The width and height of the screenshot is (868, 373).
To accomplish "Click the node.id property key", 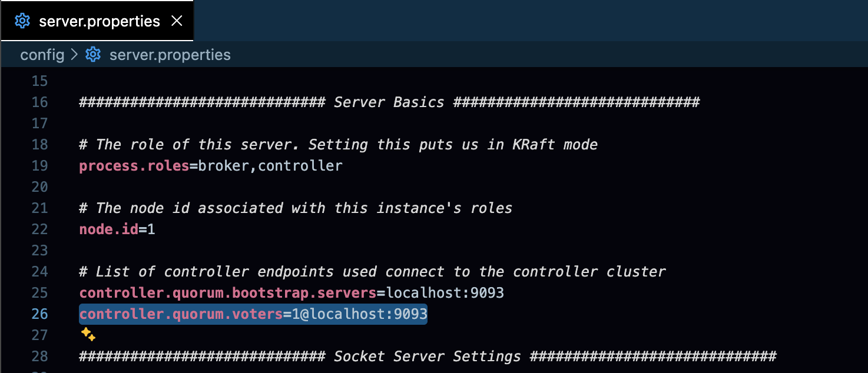I will (109, 229).
